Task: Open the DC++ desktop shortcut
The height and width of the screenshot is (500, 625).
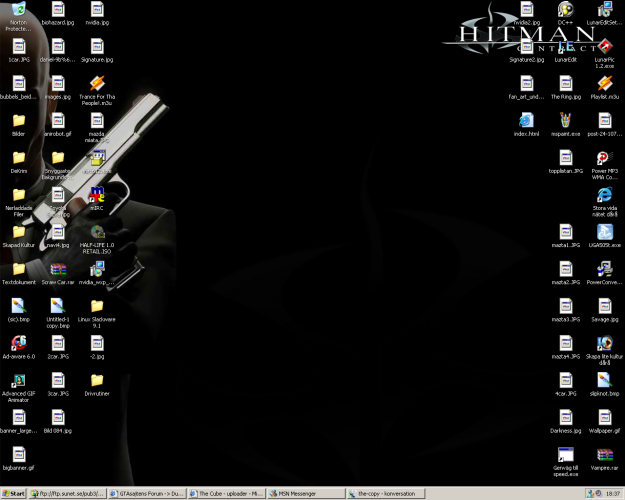Action: pos(565,10)
